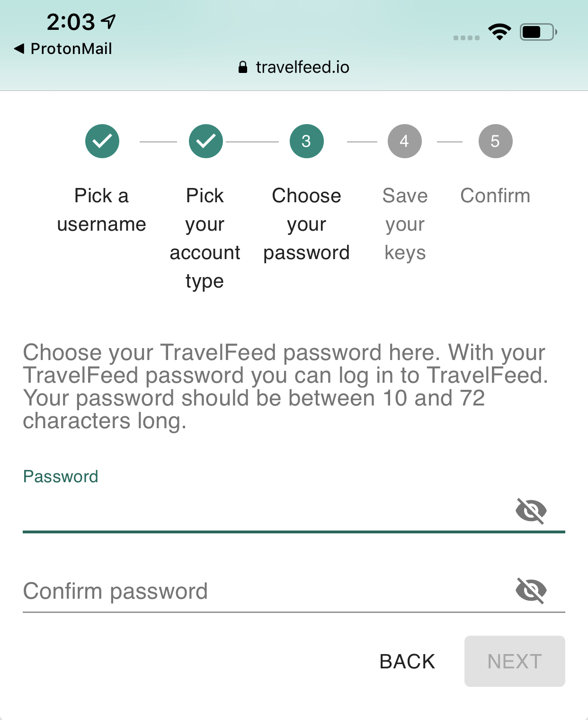The image size is (588, 720).
Task: Return to ProtonMail via back arrow
Action: click(x=19, y=48)
